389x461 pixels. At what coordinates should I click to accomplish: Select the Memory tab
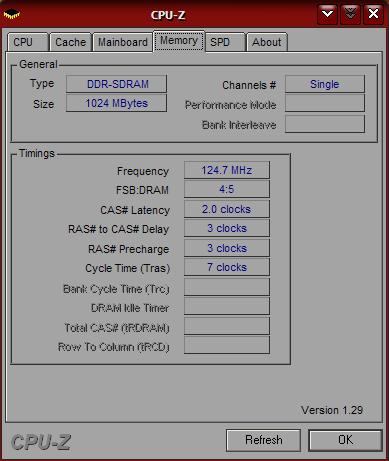tap(179, 41)
